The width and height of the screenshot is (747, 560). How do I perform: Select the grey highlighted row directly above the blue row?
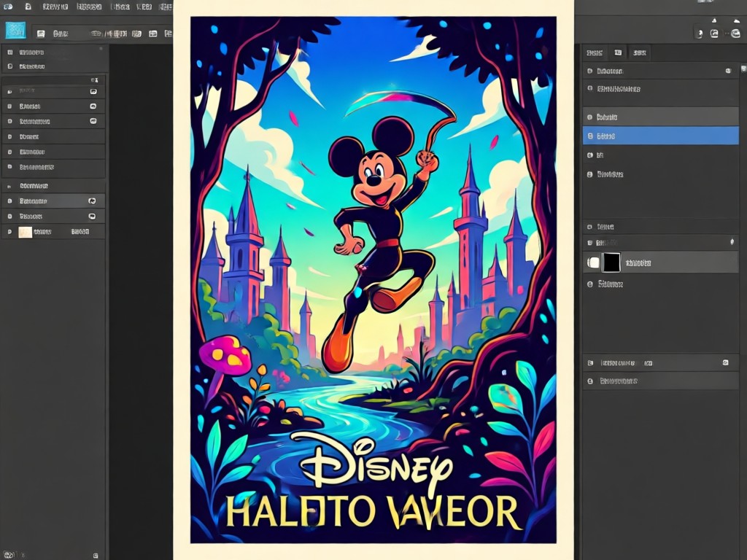pyautogui.click(x=660, y=117)
